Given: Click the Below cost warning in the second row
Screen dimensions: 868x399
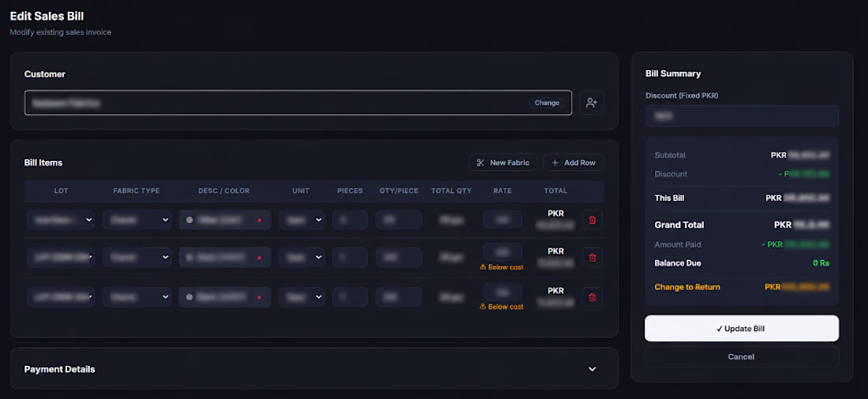Looking at the screenshot, I should click(x=502, y=267).
